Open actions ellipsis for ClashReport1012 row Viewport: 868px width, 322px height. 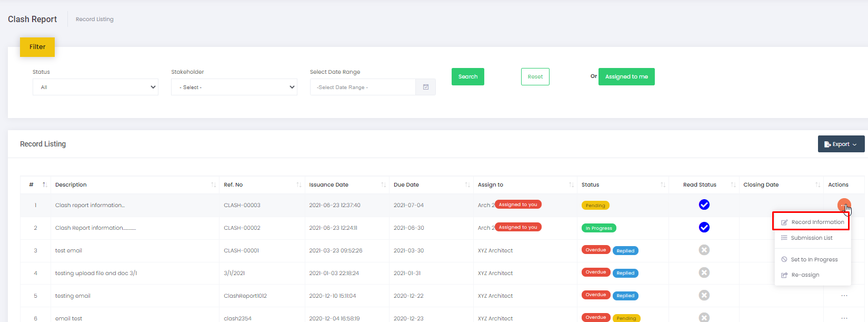(844, 296)
